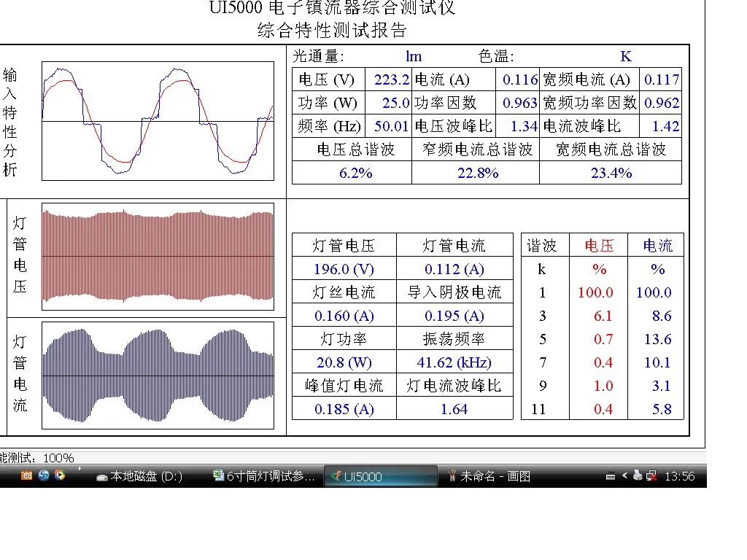Click the 窄频电流总谐波 header cell
Image resolution: width=747 pixels, height=560 pixels.
point(477,149)
